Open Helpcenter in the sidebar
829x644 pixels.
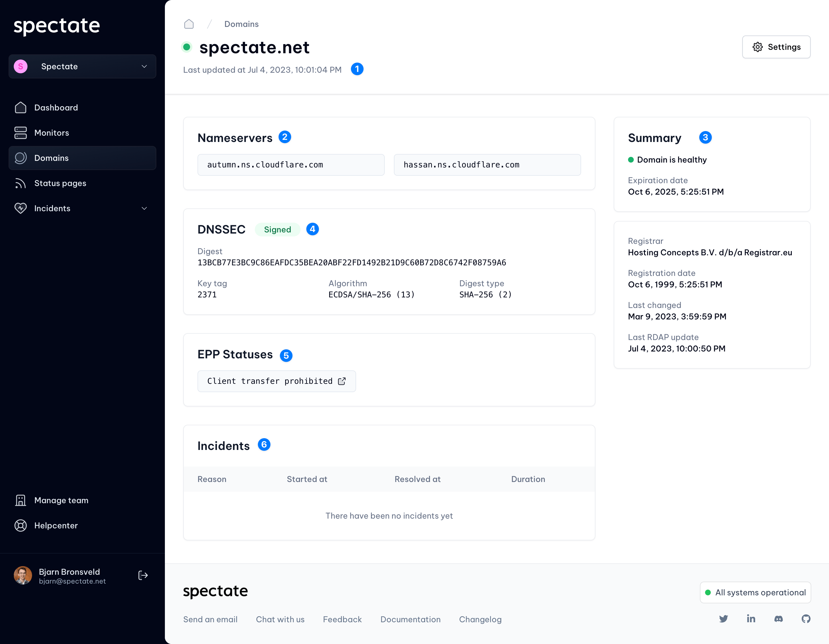tap(82, 526)
